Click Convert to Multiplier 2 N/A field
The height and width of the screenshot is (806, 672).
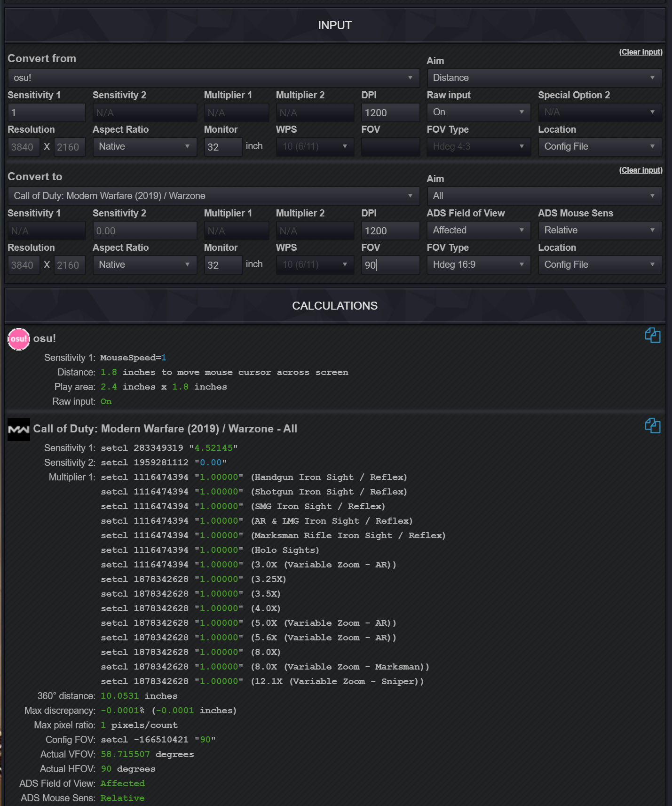click(315, 231)
